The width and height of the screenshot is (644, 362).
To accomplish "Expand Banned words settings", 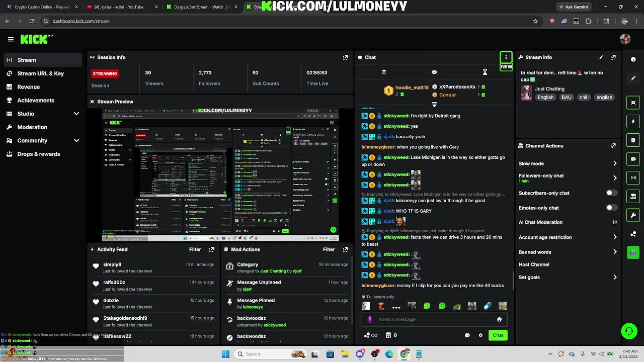I will click(x=615, y=252).
